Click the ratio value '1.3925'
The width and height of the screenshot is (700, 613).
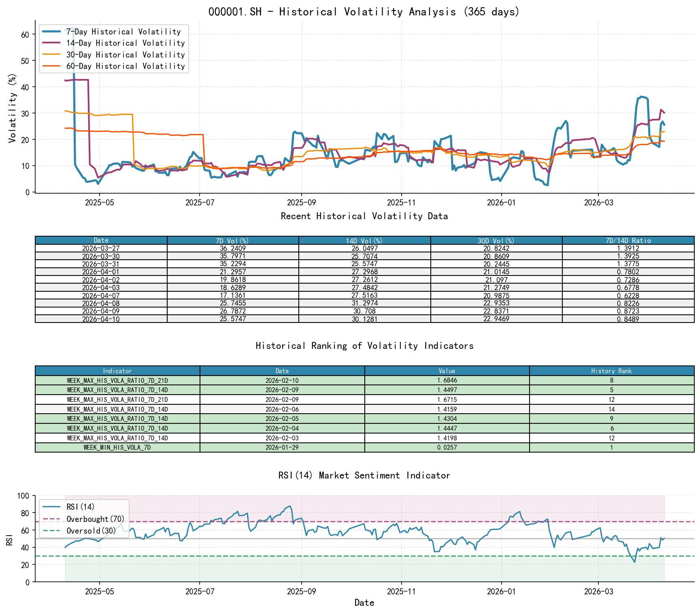628,256
